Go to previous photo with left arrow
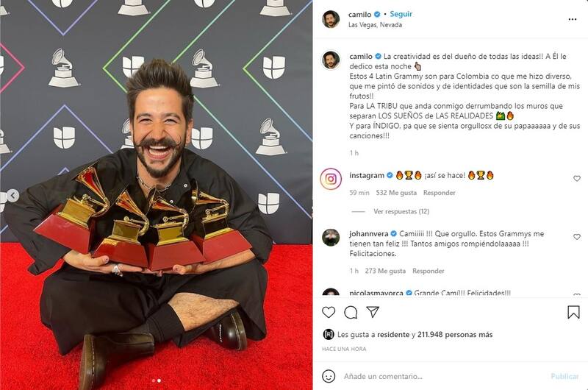Screen dimensions: 588x390 [x=12, y=195]
